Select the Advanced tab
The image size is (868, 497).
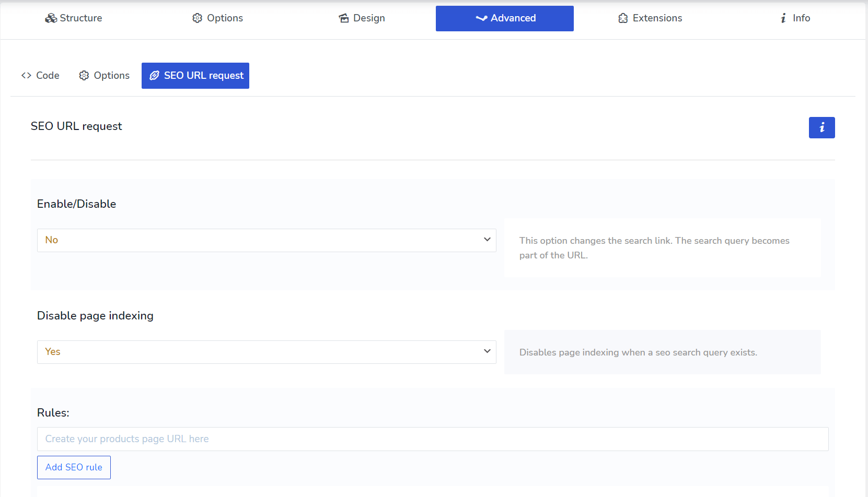coord(505,18)
